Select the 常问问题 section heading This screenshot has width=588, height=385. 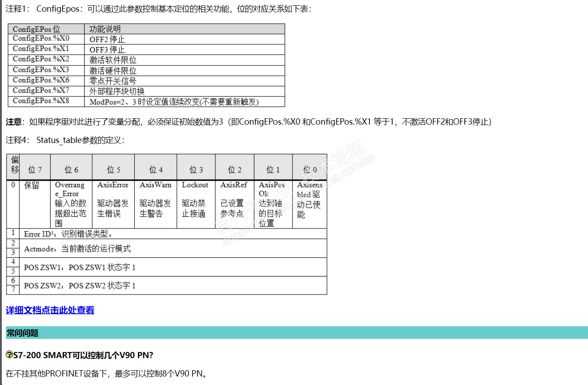tap(296, 333)
